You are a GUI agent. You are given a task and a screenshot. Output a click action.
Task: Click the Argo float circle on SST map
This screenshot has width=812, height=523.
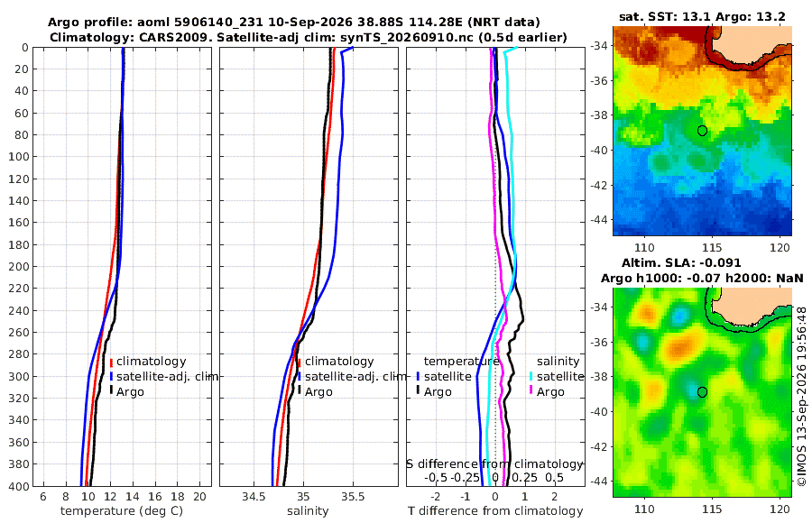[x=702, y=131]
